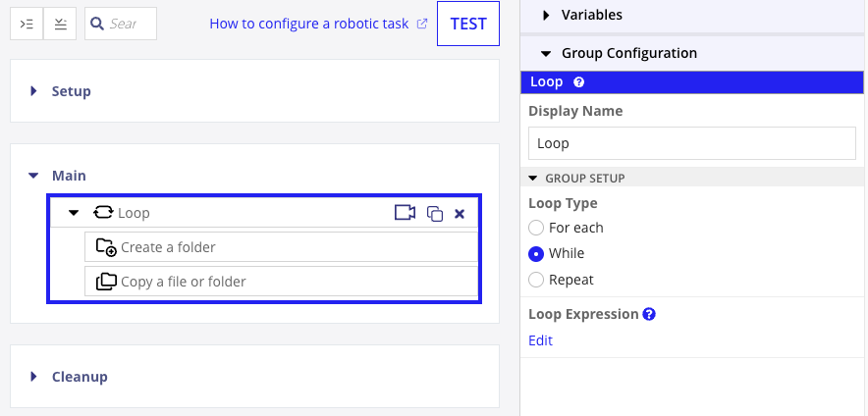Select the For each loop type
Screen dimensions: 868x416
pyautogui.click(x=536, y=228)
